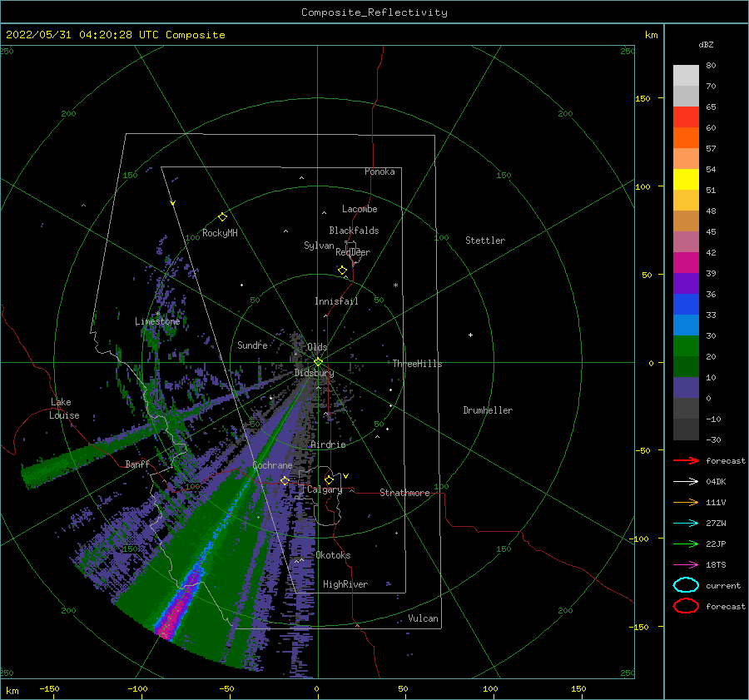Viewport: 749px width, 700px height.
Task: Select the green 22JP arrow legend icon
Action: [686, 544]
